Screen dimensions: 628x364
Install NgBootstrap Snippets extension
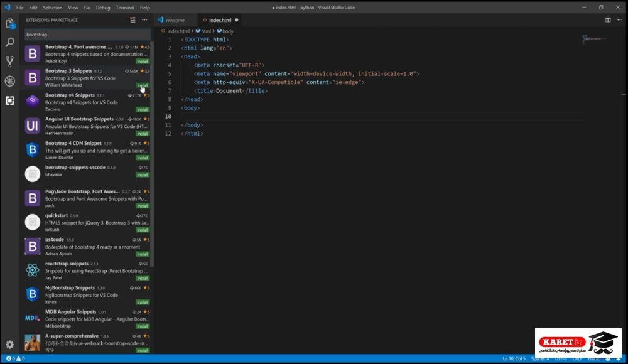(x=143, y=302)
